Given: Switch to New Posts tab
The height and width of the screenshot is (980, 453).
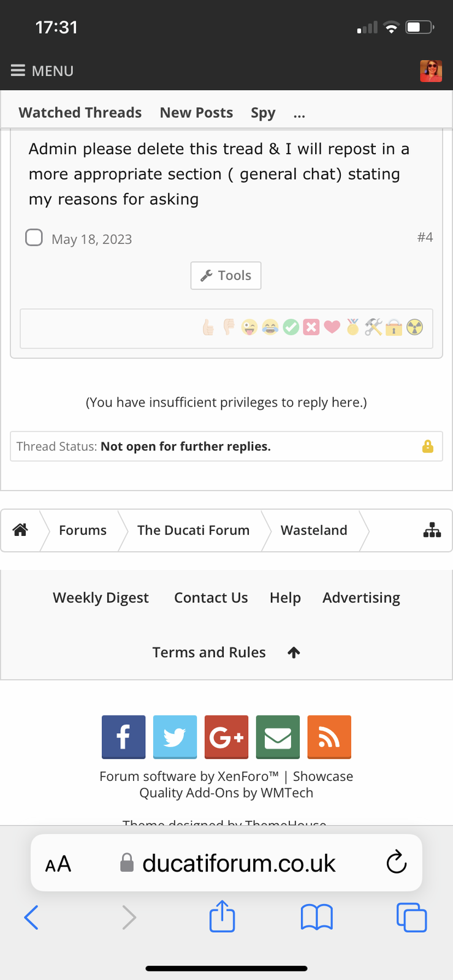Looking at the screenshot, I should tap(196, 113).
